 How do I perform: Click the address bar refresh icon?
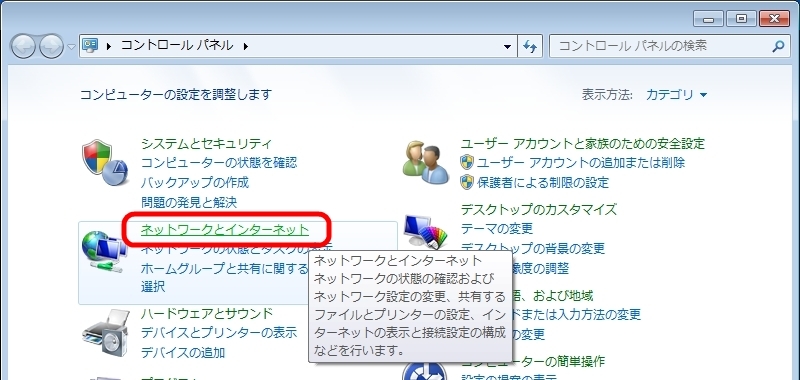(x=530, y=46)
